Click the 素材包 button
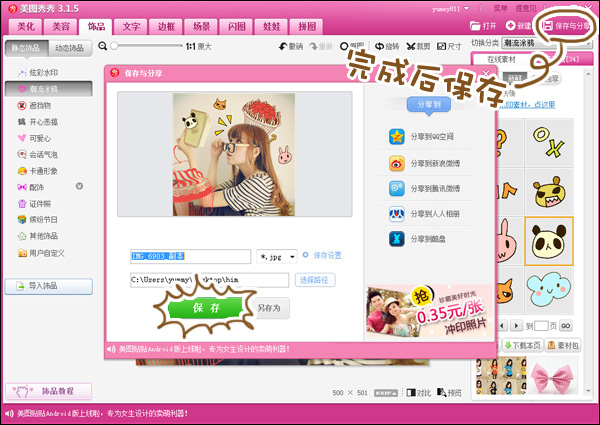Screen dimensions: 600x425 pyautogui.click(x=563, y=345)
